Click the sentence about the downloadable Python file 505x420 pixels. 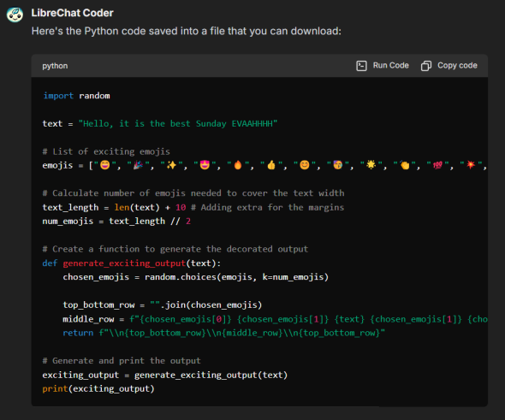click(x=187, y=31)
